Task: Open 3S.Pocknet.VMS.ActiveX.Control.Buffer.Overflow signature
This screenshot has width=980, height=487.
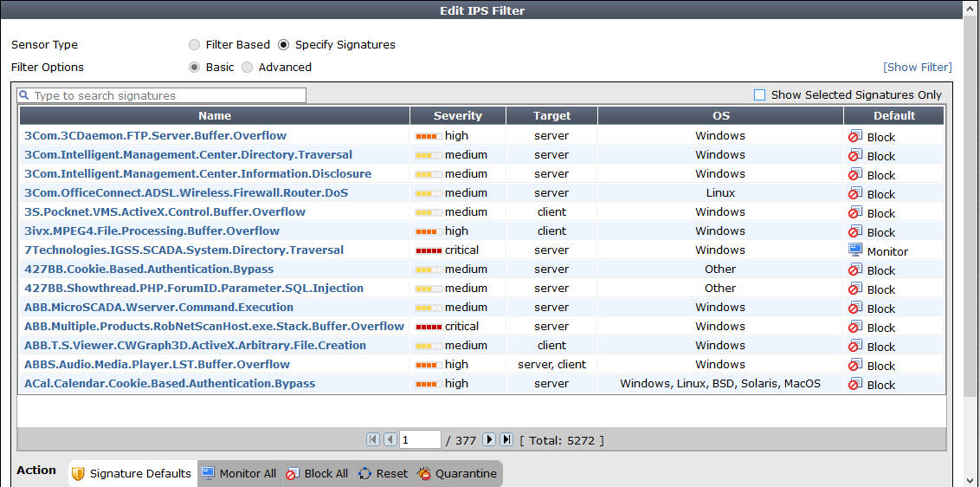Action: click(x=165, y=211)
